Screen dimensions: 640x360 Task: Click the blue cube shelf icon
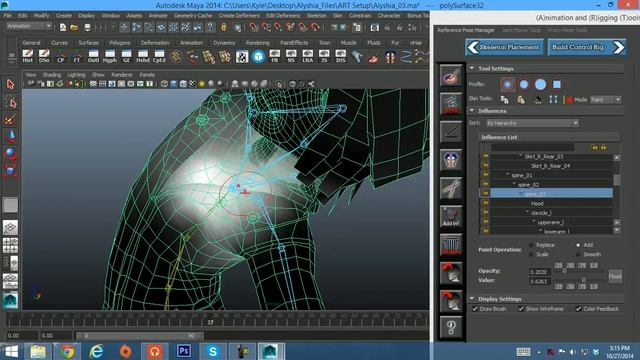tap(258, 56)
